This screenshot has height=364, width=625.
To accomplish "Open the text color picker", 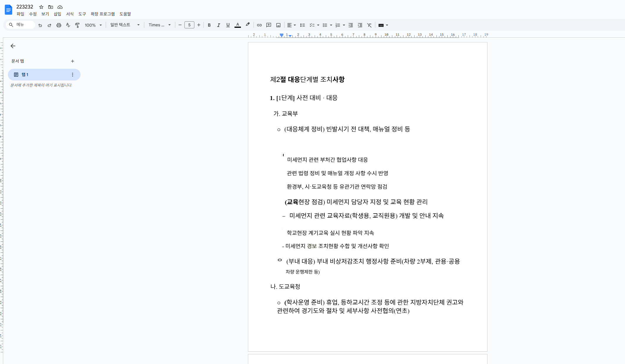I will click(238, 25).
